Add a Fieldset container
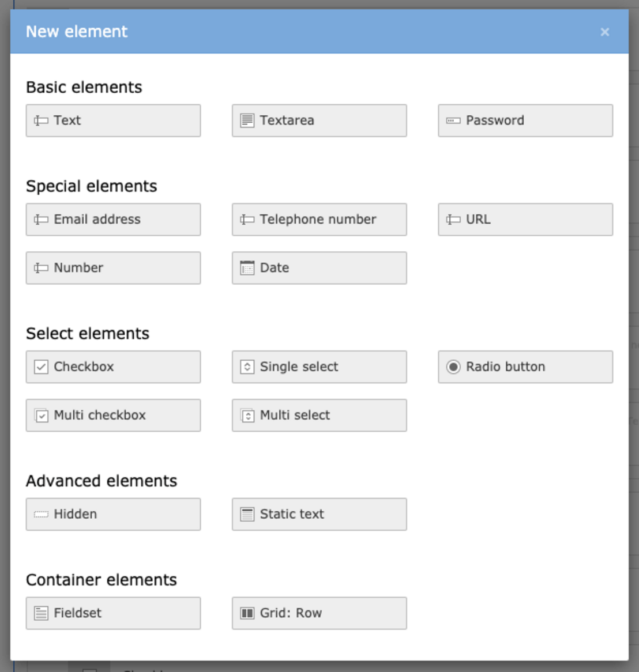Screen dimensions: 639x672 113,613
